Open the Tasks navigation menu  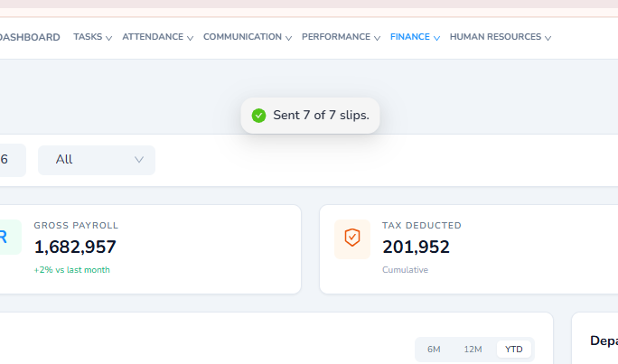tap(88, 37)
